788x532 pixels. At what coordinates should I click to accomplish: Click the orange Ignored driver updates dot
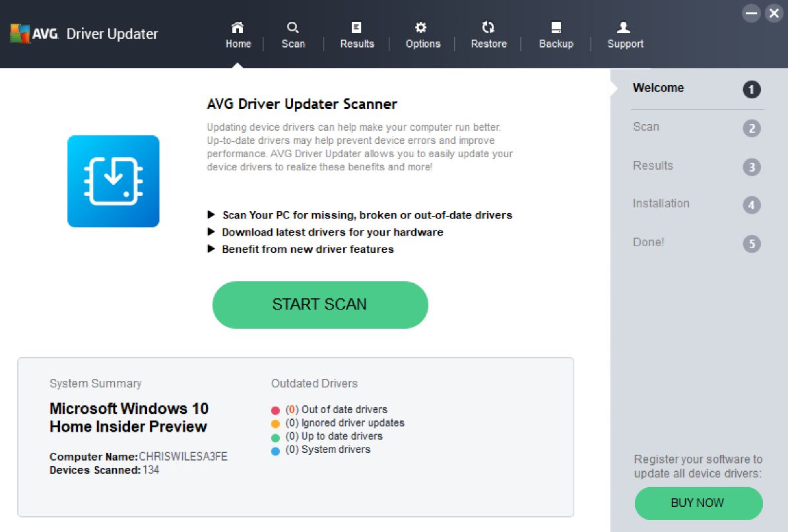275,424
